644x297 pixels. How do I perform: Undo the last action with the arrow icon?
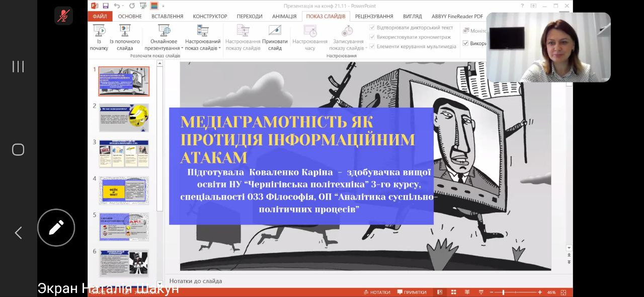[117, 6]
